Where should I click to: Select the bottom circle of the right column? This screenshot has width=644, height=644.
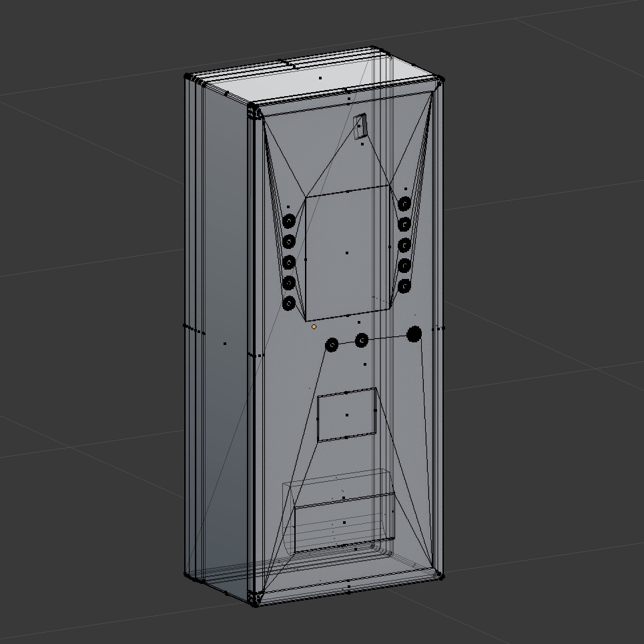pos(404,286)
